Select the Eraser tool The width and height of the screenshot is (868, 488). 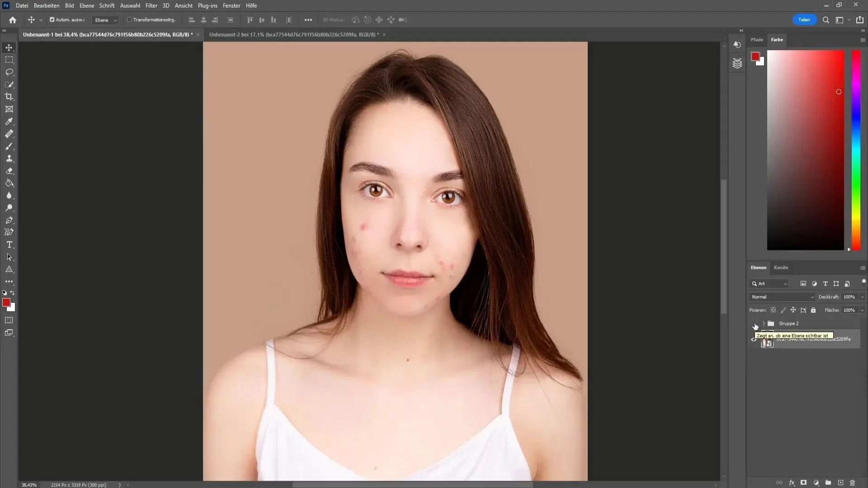(9, 171)
